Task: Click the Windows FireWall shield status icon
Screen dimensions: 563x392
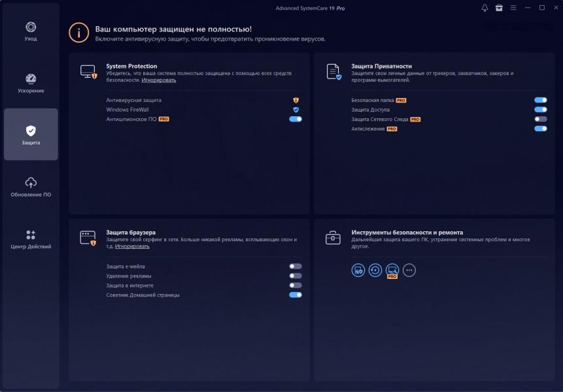Action: coord(296,110)
